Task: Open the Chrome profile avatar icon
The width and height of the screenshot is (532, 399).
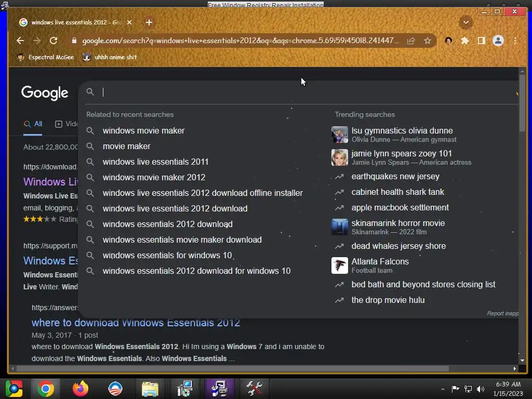Action: click(x=498, y=41)
